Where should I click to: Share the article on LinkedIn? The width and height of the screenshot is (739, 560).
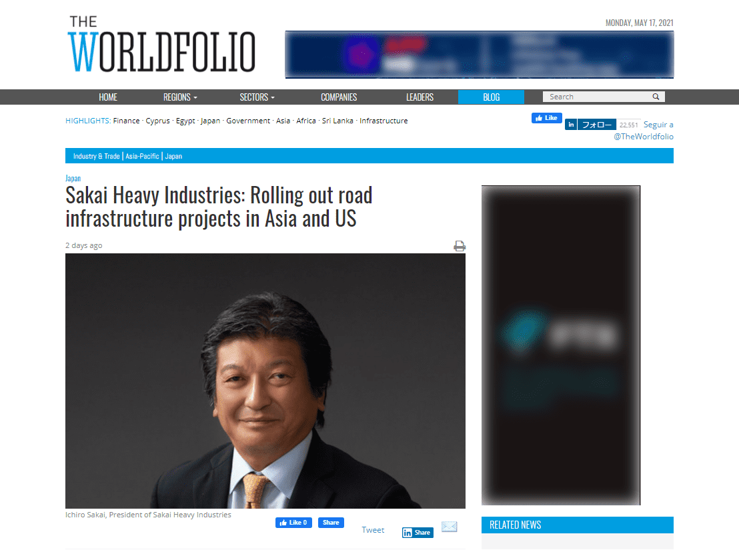(418, 532)
